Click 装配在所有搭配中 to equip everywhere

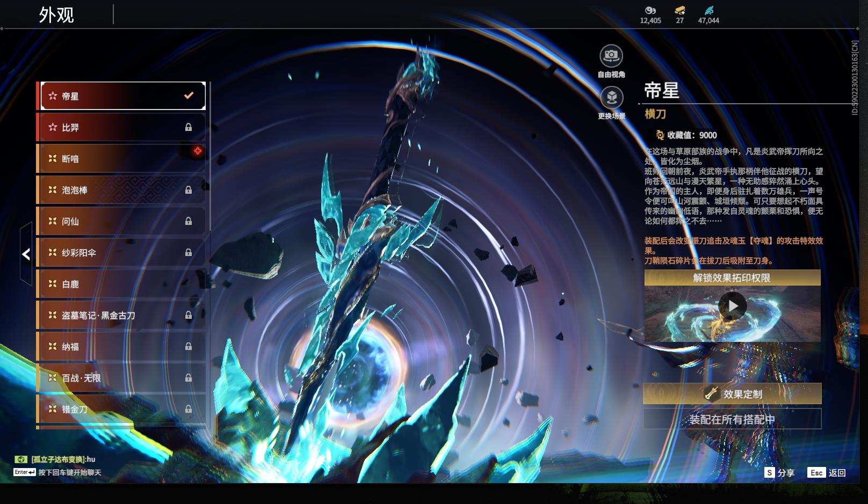pos(732,419)
